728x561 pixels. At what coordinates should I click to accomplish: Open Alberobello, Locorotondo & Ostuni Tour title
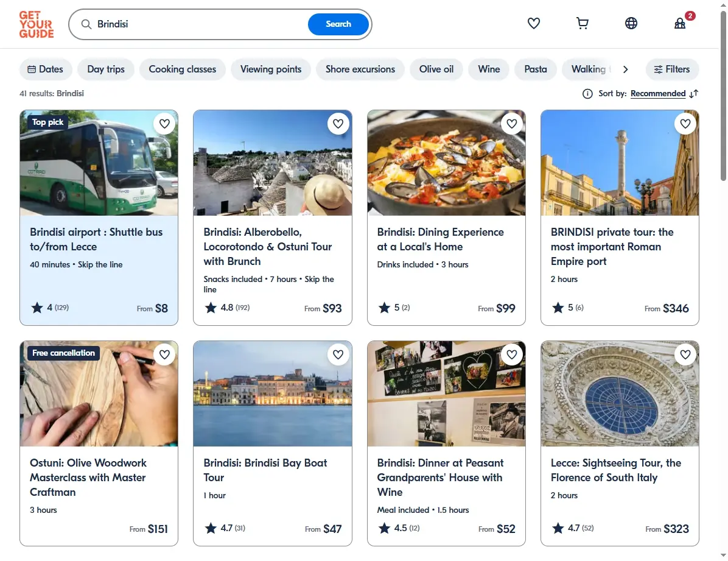pyautogui.click(x=268, y=247)
